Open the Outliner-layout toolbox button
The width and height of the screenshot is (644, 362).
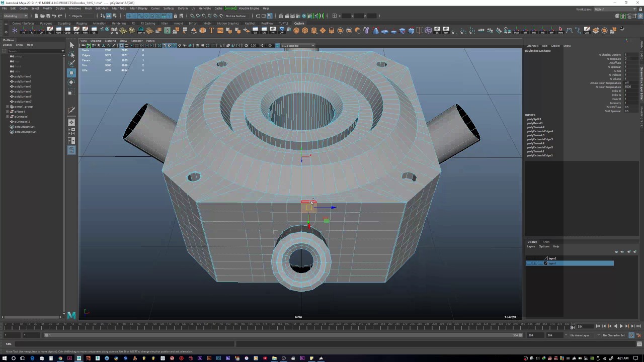pyautogui.click(x=71, y=150)
